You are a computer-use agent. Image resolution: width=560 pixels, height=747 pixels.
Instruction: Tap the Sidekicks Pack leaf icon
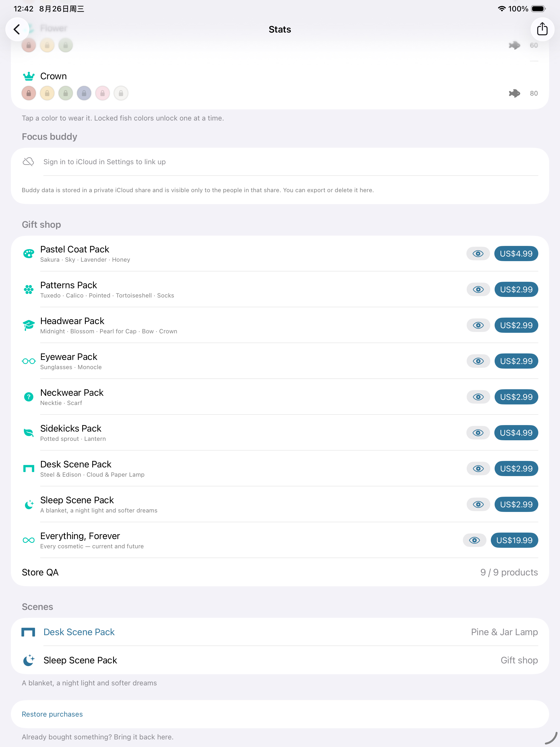29,433
